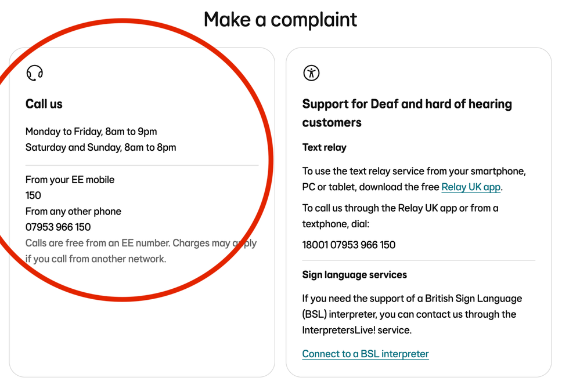Click the 150 EE mobile number
The height and width of the screenshot is (392, 580).
[33, 195]
